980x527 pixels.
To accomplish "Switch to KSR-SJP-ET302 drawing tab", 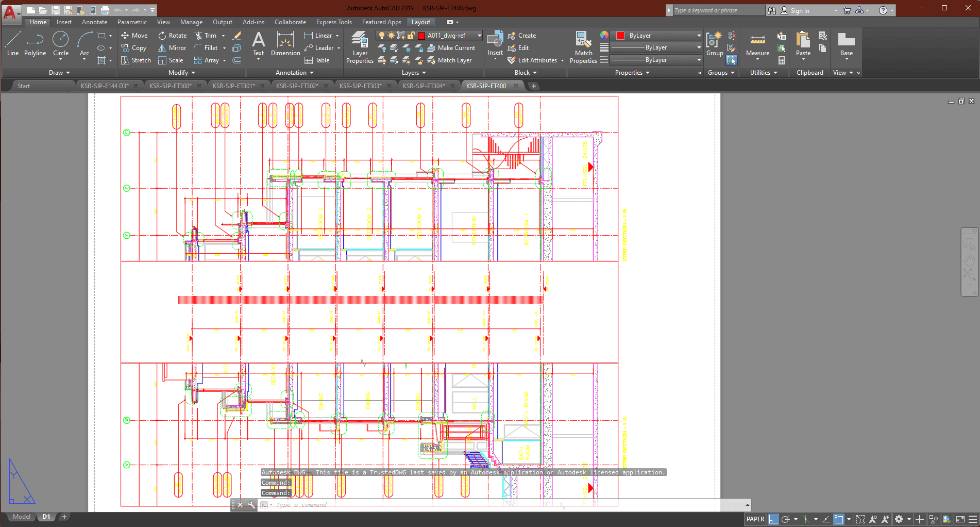I will [297, 86].
